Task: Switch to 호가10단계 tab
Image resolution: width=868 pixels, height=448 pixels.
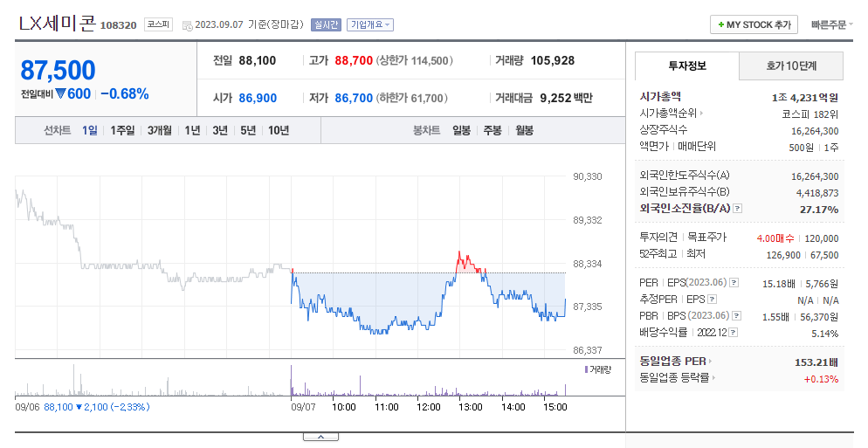Action: coord(791,65)
